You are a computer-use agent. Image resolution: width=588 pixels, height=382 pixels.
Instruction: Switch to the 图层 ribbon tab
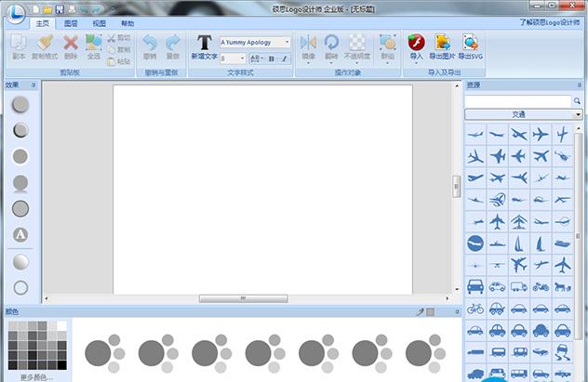point(71,23)
